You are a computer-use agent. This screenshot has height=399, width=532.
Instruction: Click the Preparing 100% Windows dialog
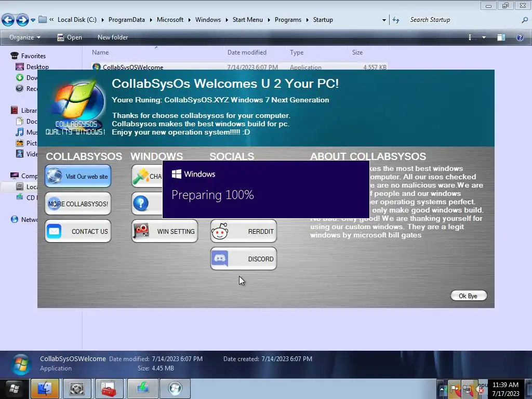point(266,189)
